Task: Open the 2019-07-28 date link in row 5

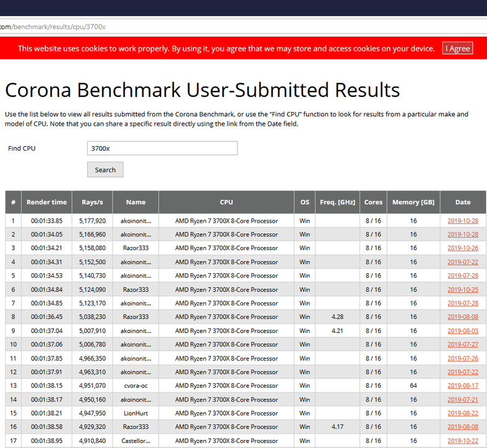Action: pyautogui.click(x=463, y=276)
